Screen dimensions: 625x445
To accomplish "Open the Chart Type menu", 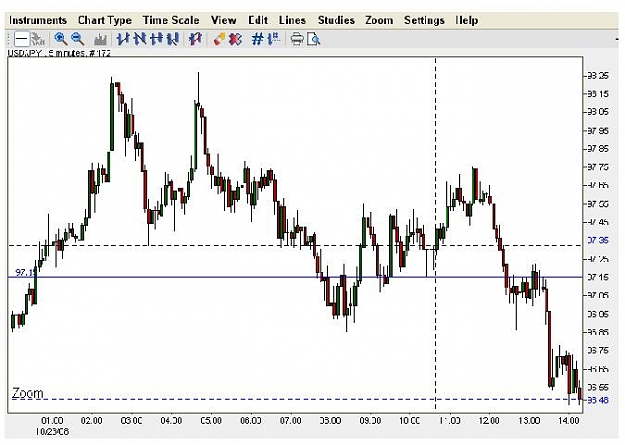I will [104, 20].
